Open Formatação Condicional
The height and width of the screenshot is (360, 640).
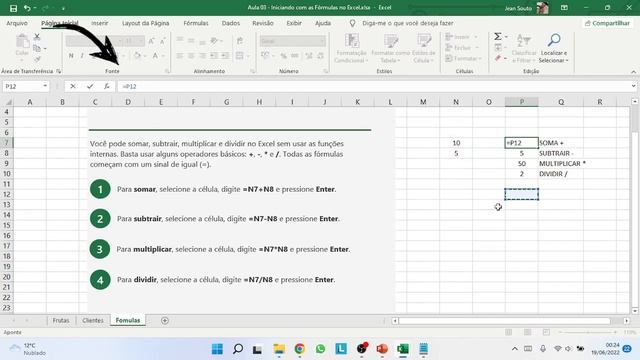pyautogui.click(x=351, y=49)
